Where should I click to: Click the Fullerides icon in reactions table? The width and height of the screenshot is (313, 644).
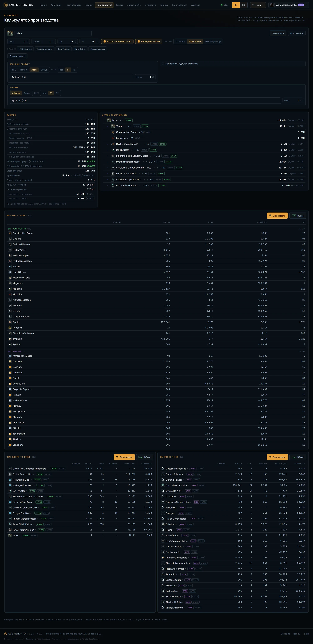coord(163,524)
